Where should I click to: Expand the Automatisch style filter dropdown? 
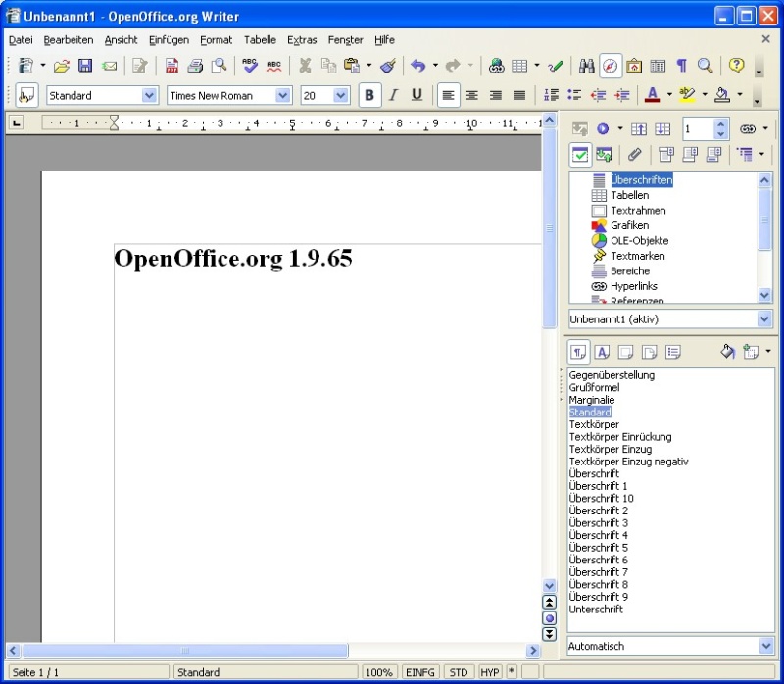[765, 646]
